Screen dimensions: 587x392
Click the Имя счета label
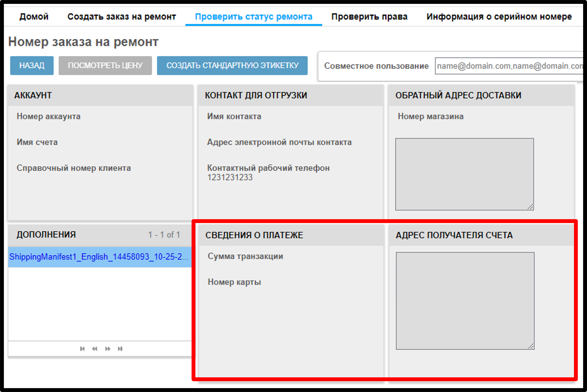click(x=37, y=142)
